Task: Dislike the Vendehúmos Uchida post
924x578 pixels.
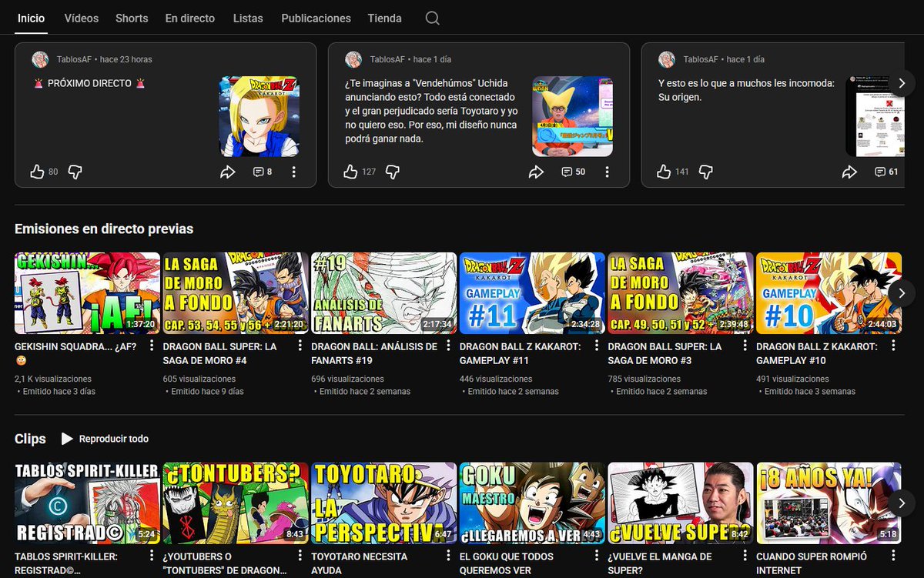Action: tap(392, 172)
